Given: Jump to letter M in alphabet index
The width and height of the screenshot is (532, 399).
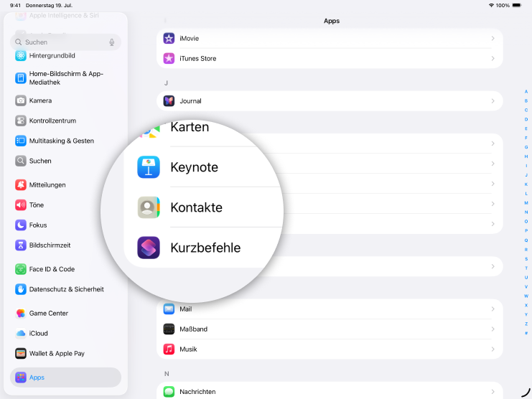Looking at the screenshot, I should tap(526, 203).
